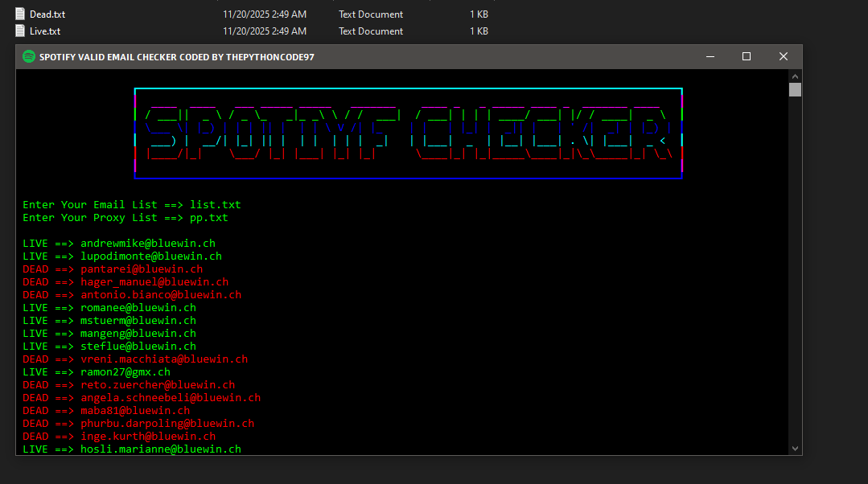Image resolution: width=868 pixels, height=484 pixels.
Task: Click the lupodimonte@bluewin.ch LIVE line
Action: coord(122,256)
